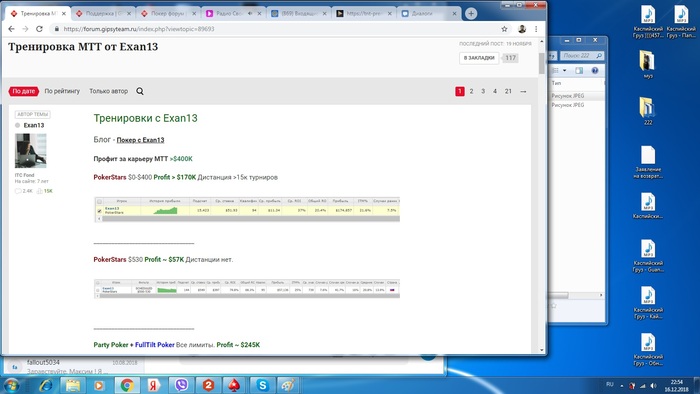The height and width of the screenshot is (394, 700).
Task: Open Viber from the taskbar
Action: tap(181, 385)
